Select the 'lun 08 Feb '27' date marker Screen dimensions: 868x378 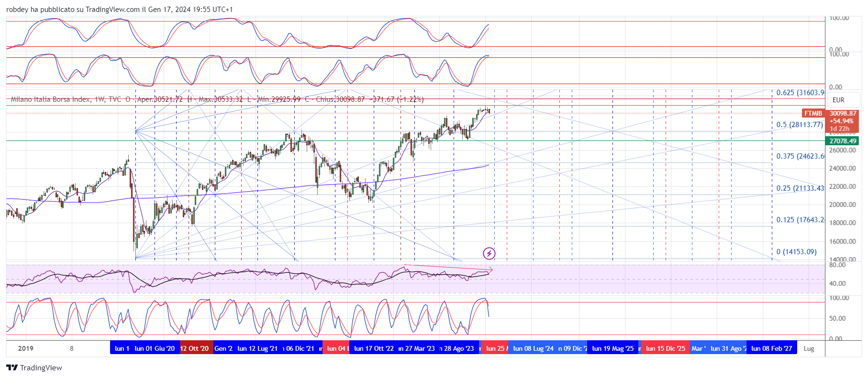(772, 348)
